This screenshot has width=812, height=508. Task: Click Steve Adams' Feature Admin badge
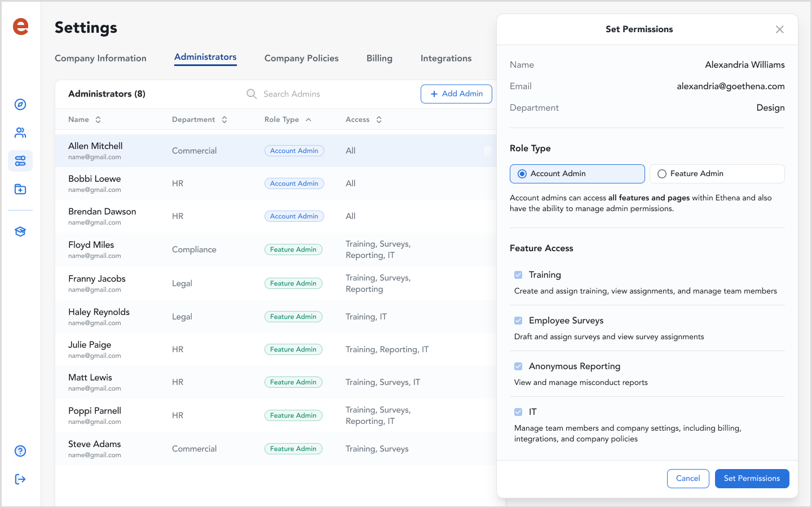pyautogui.click(x=293, y=449)
